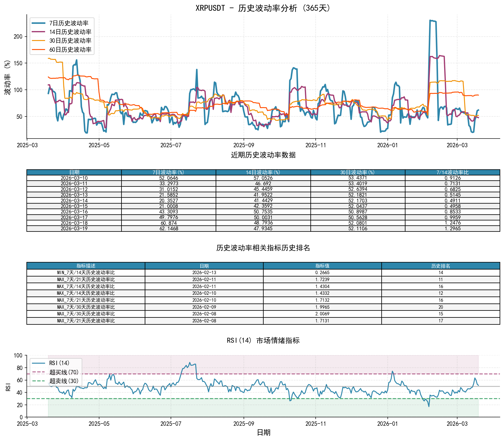Click the RSI(14) 市场情绪指标 chart title
Image resolution: width=504 pixels, height=440 pixels.
263,340
